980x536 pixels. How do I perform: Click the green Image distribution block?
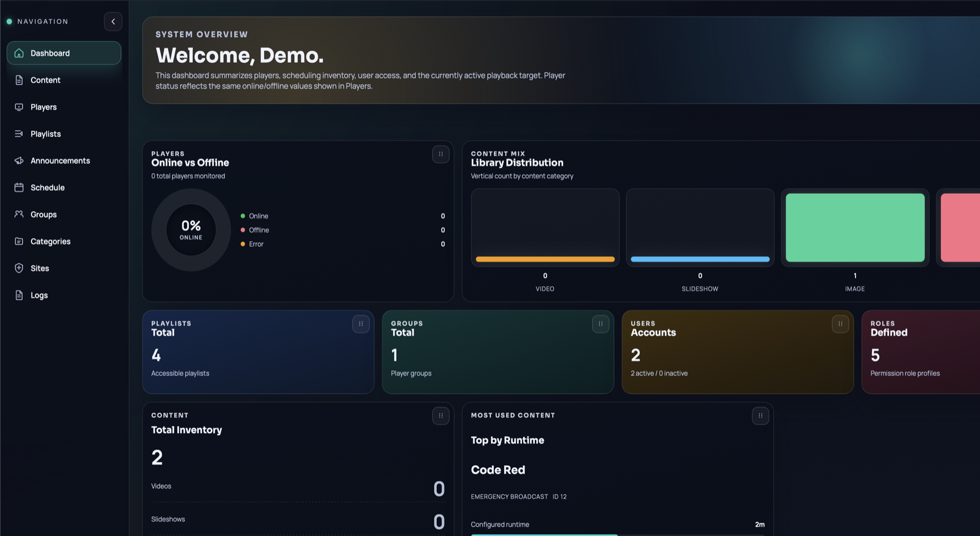pos(854,228)
